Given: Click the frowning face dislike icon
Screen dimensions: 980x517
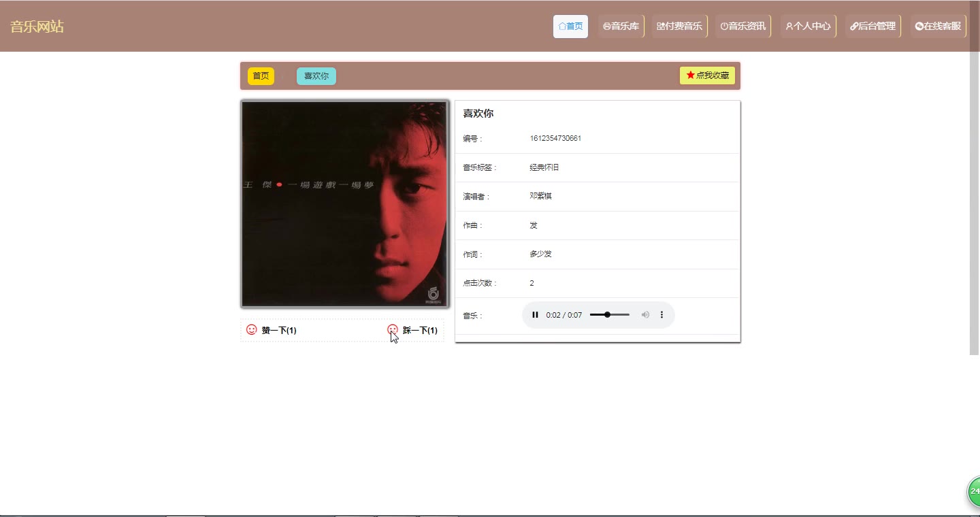Looking at the screenshot, I should tap(393, 330).
